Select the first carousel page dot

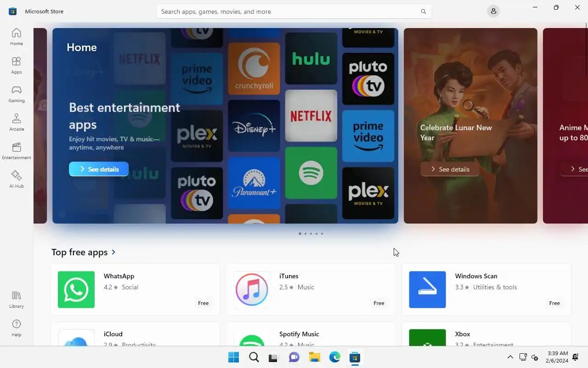(300, 234)
